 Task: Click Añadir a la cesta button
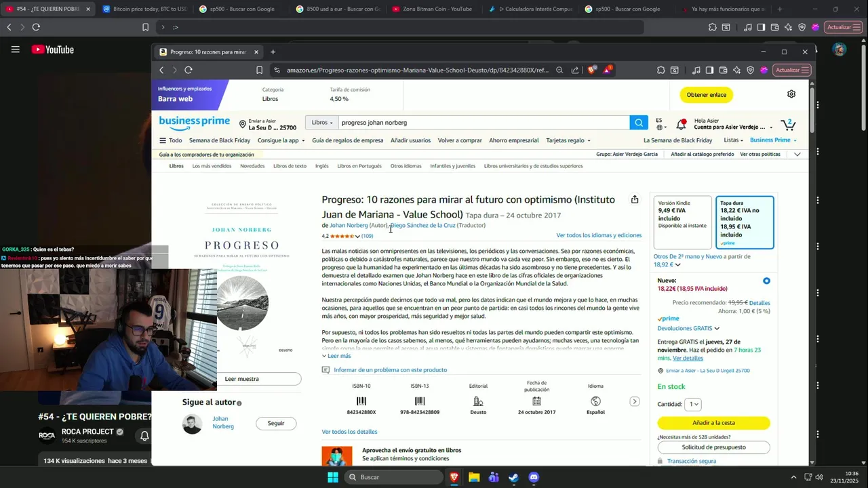[713, 423]
